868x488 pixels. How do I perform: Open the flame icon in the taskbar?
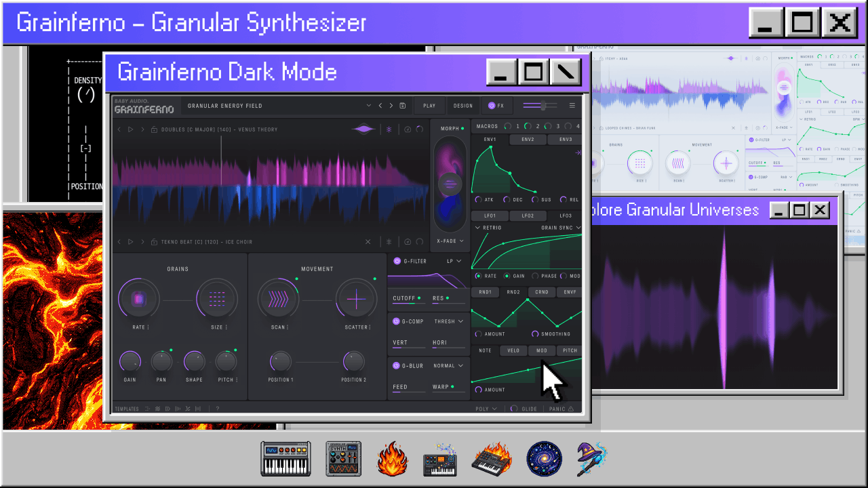pyautogui.click(x=393, y=459)
